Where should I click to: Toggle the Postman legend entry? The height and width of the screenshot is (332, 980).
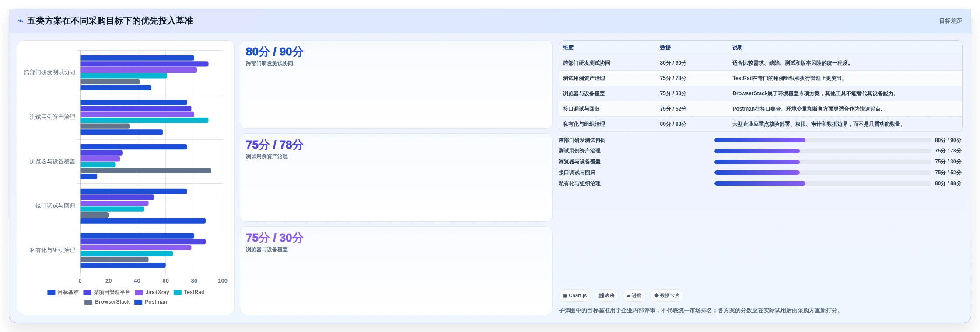pos(150,302)
